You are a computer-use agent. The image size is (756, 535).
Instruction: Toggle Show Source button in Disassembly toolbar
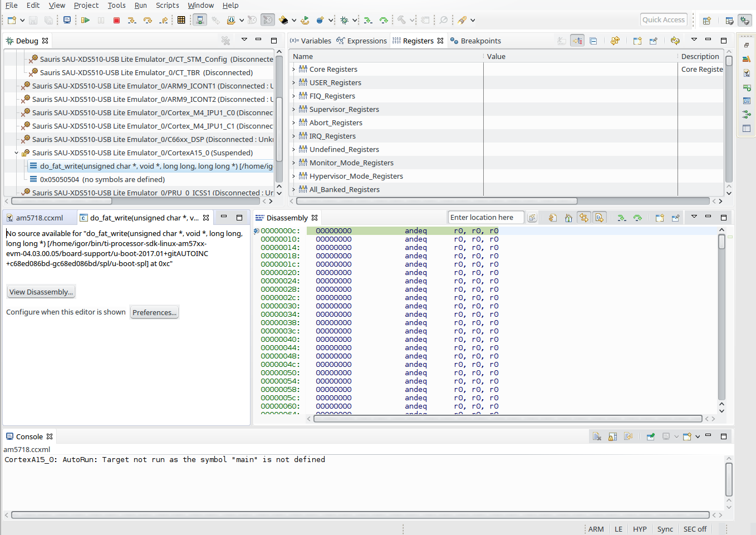click(x=600, y=218)
